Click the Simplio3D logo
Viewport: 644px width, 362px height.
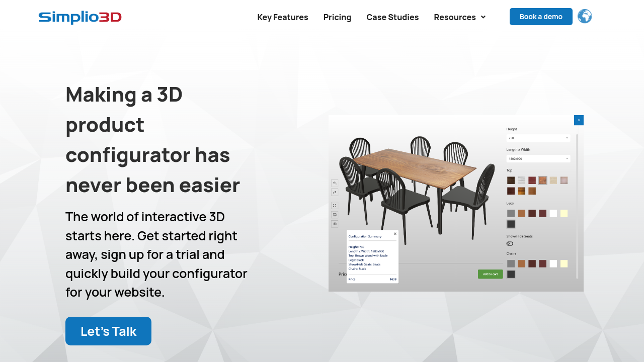(x=80, y=18)
